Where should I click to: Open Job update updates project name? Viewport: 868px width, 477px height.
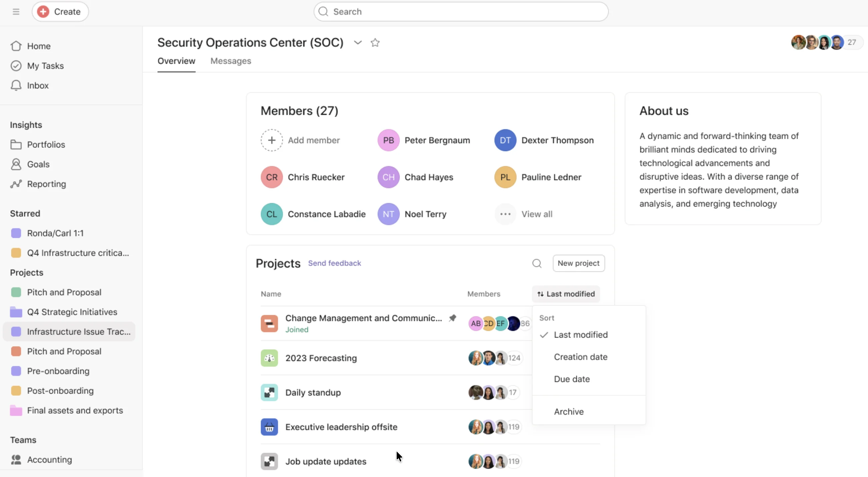(326, 462)
